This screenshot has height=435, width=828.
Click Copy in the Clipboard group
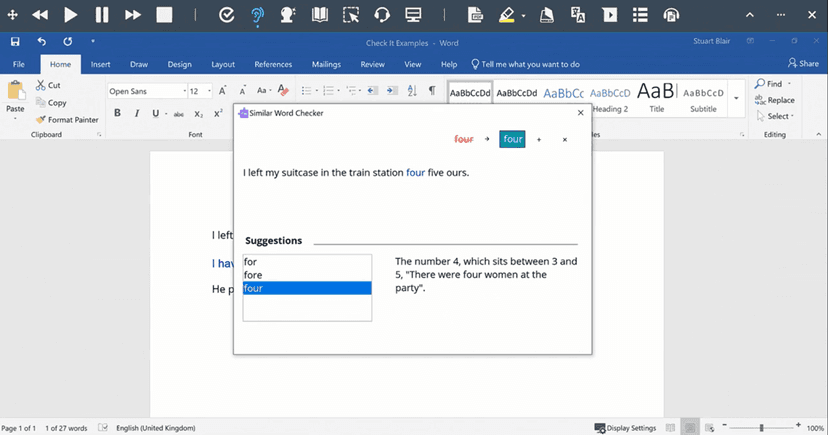tap(51, 102)
